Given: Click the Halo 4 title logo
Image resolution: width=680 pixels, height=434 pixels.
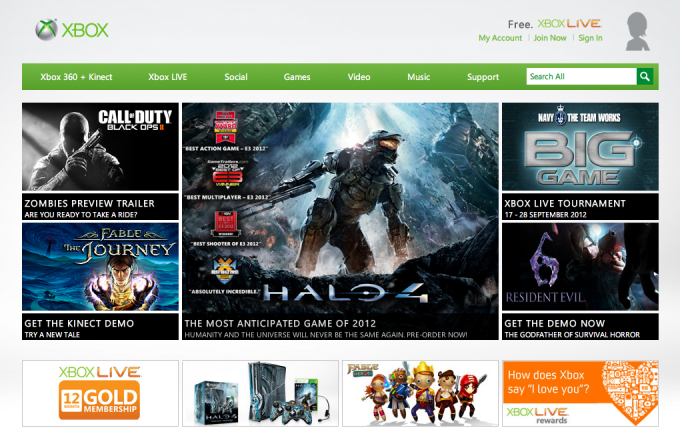Looking at the screenshot, I should click(x=345, y=293).
